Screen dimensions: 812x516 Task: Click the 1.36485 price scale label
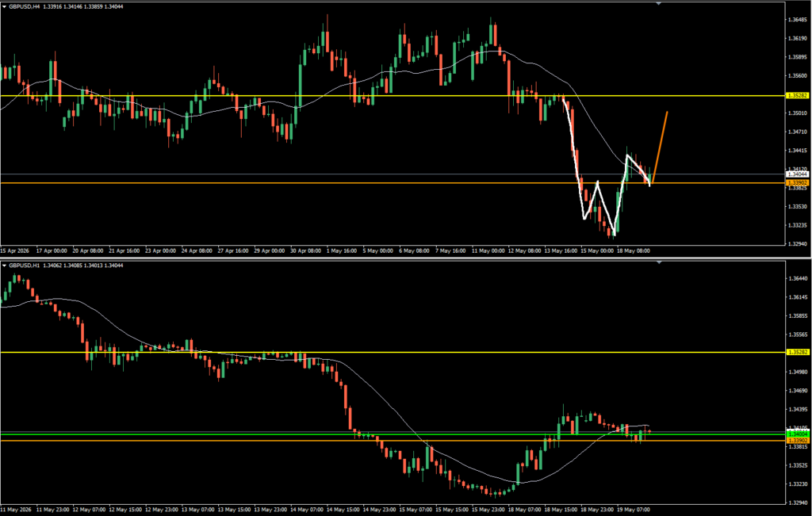click(x=796, y=20)
